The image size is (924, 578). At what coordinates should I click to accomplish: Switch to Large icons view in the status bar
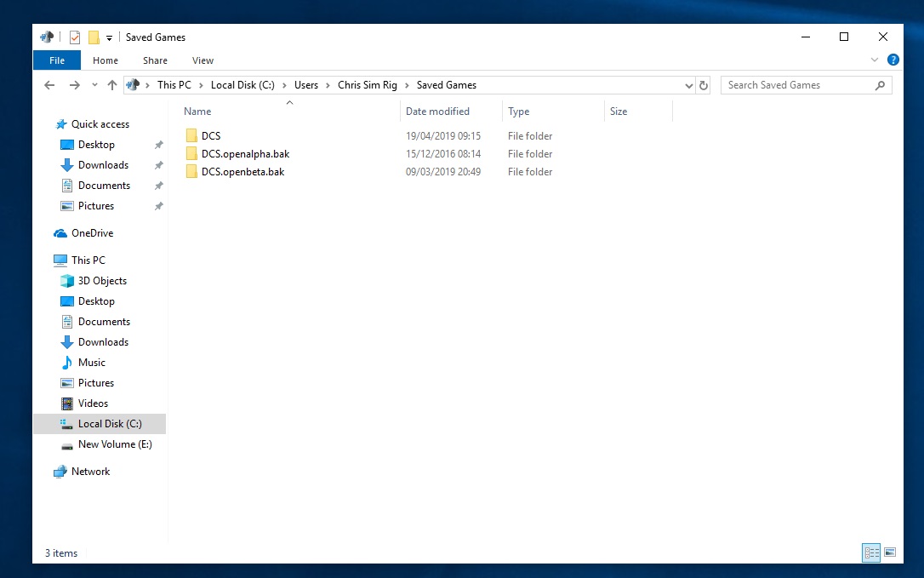pos(891,552)
